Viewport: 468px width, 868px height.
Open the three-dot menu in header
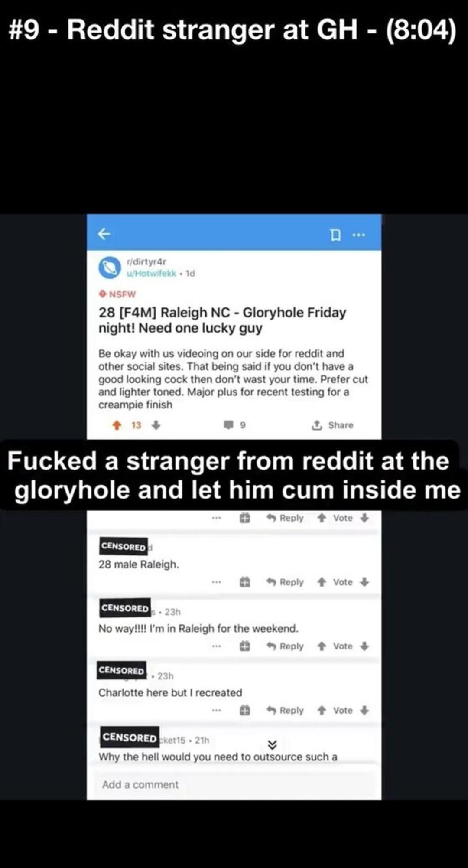[359, 235]
